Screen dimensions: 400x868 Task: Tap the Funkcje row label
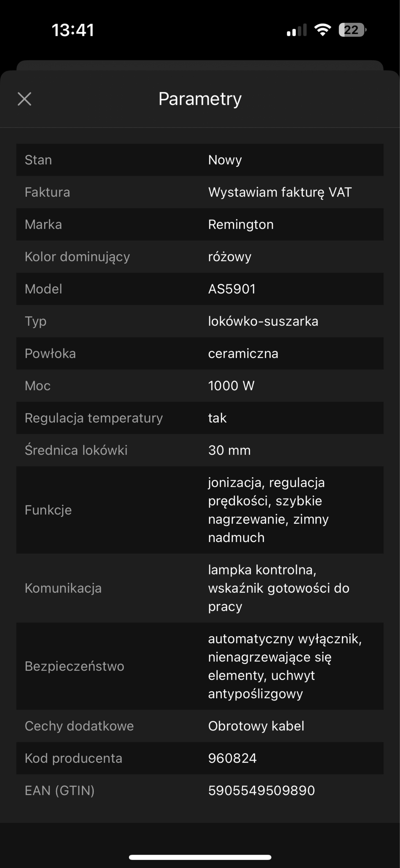(48, 510)
